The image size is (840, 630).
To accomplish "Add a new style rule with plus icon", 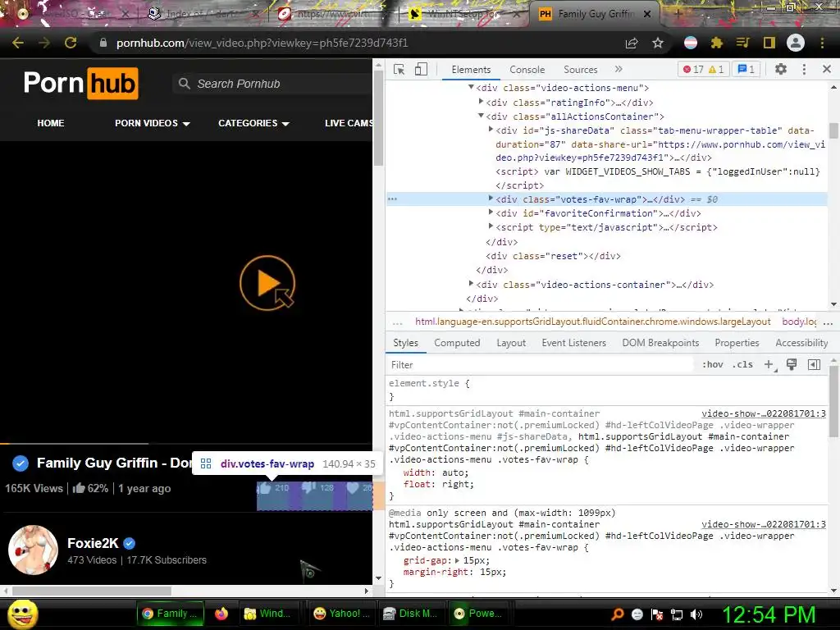I will pyautogui.click(x=769, y=364).
